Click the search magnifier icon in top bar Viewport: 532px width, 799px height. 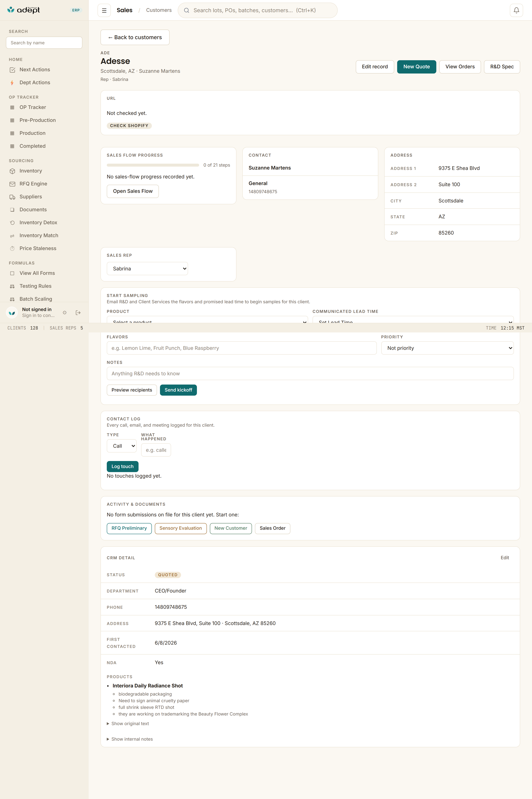pyautogui.click(x=187, y=11)
